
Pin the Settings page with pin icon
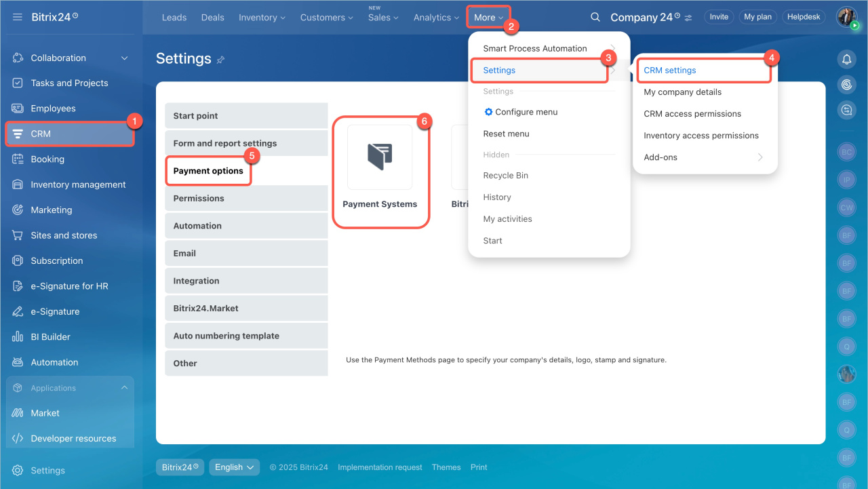[x=220, y=60]
